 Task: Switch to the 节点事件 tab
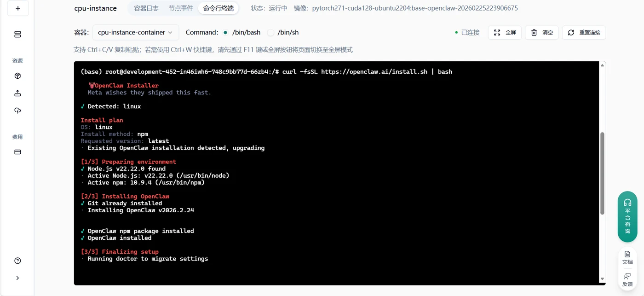pyautogui.click(x=181, y=8)
